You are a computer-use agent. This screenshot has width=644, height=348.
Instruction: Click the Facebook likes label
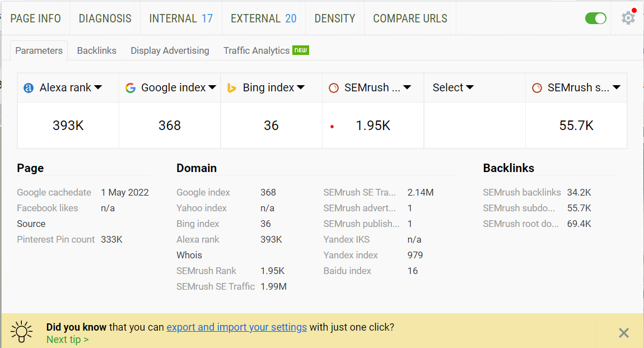tap(47, 208)
